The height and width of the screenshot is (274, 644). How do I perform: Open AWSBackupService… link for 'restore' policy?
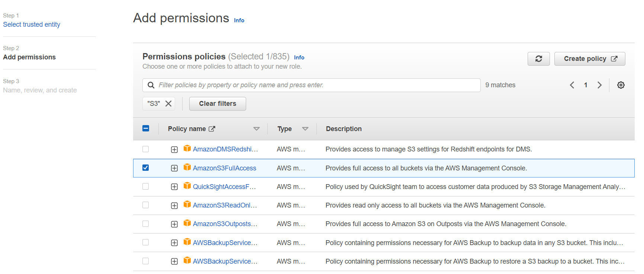pyautogui.click(x=225, y=261)
